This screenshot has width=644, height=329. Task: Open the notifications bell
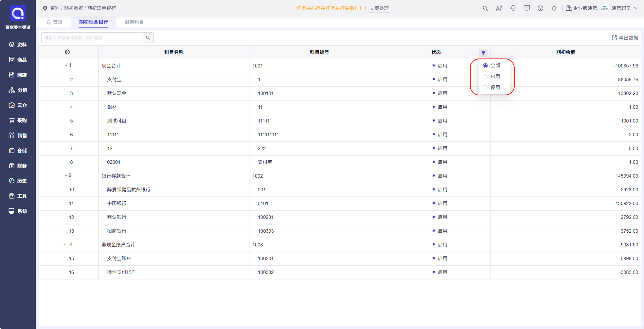tap(554, 8)
